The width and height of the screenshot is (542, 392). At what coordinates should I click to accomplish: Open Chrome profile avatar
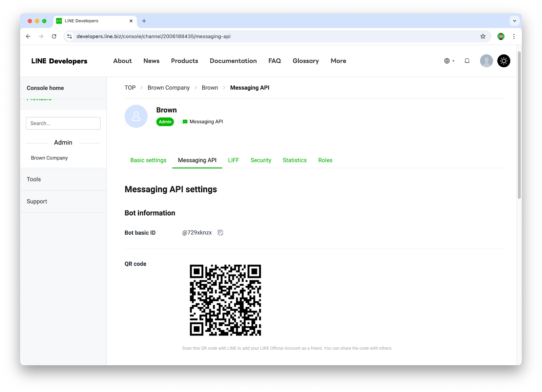pyautogui.click(x=501, y=37)
